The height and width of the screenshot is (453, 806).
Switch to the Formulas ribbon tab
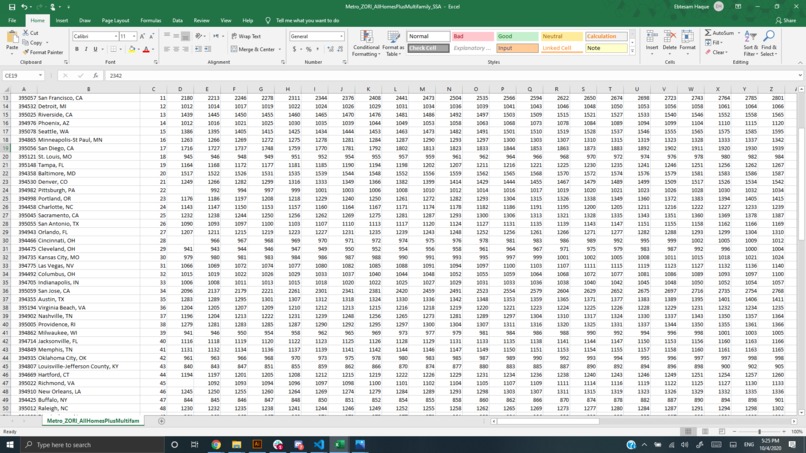coord(151,21)
